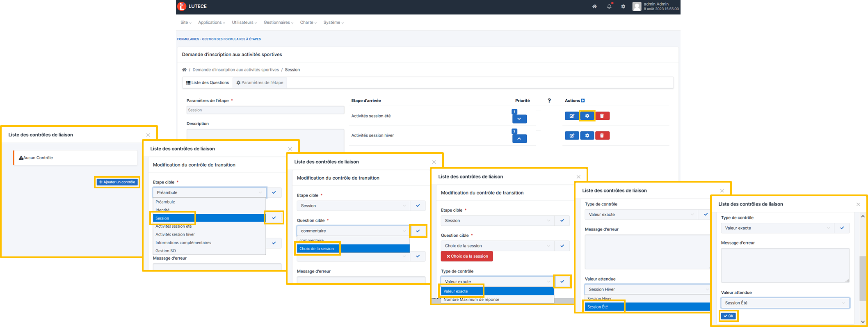The height and width of the screenshot is (327, 868).
Task: Click the rightmost dialog's vertical scrollbar
Action: [863, 271]
